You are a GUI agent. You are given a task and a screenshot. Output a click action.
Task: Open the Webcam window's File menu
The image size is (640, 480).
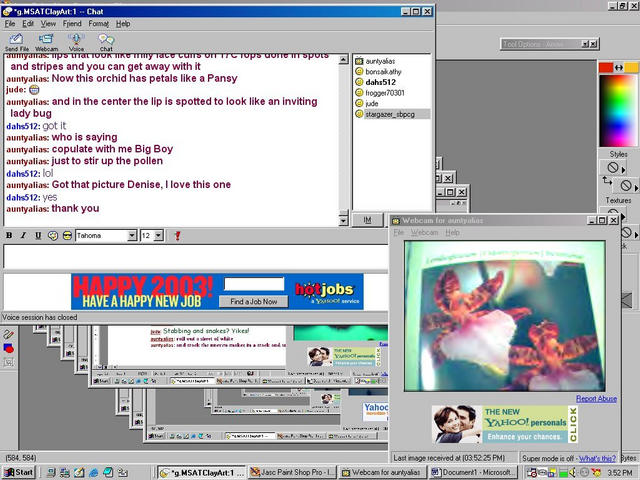tap(398, 232)
